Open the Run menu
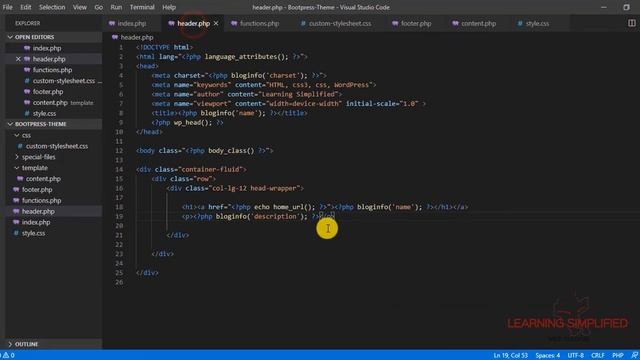 [116, 7]
